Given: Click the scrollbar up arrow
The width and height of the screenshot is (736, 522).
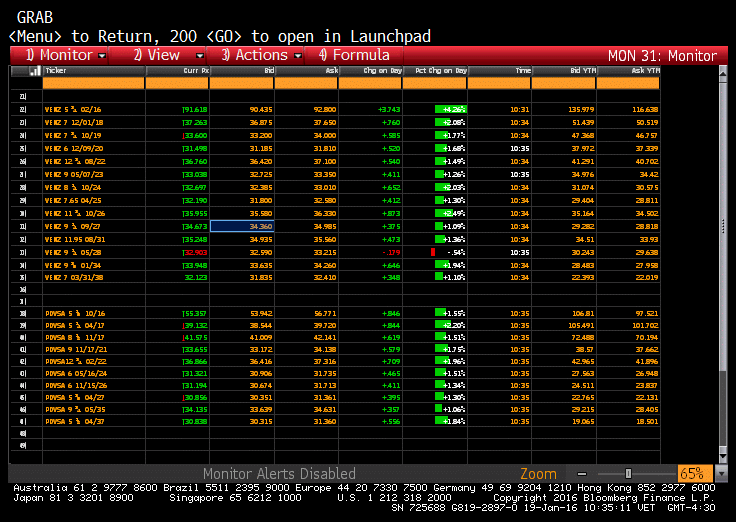Looking at the screenshot, I should pyautogui.click(x=723, y=73).
